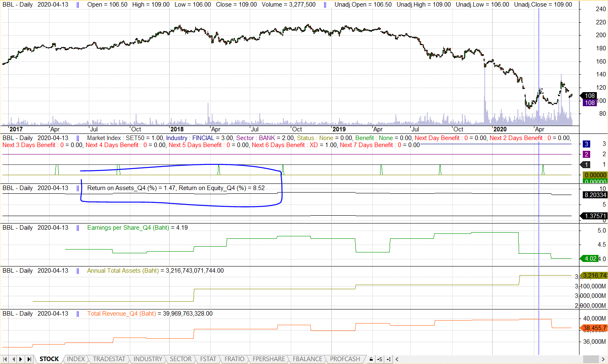Click the previous sheet tab arrow

coord(13,359)
